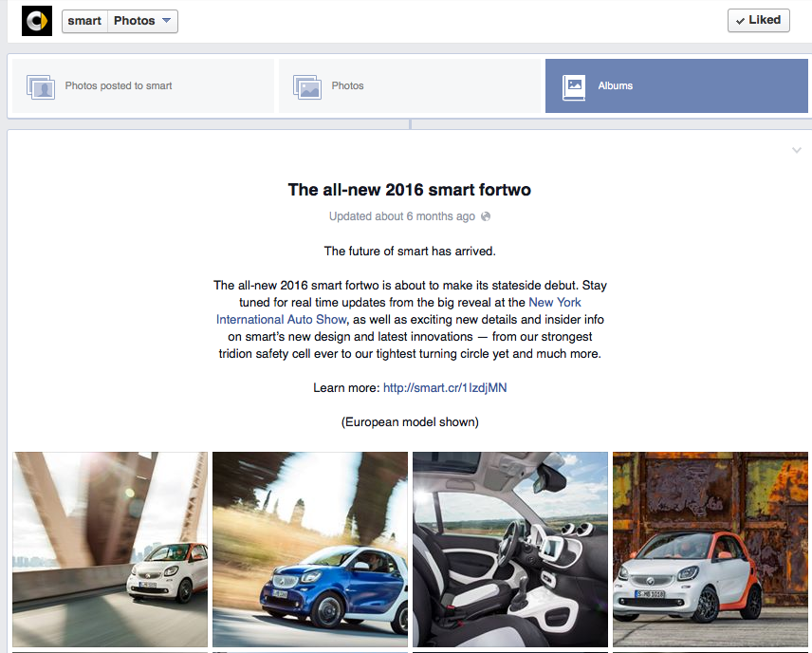Expand the album options chevron
Image resolution: width=812 pixels, height=653 pixels.
coord(797,150)
